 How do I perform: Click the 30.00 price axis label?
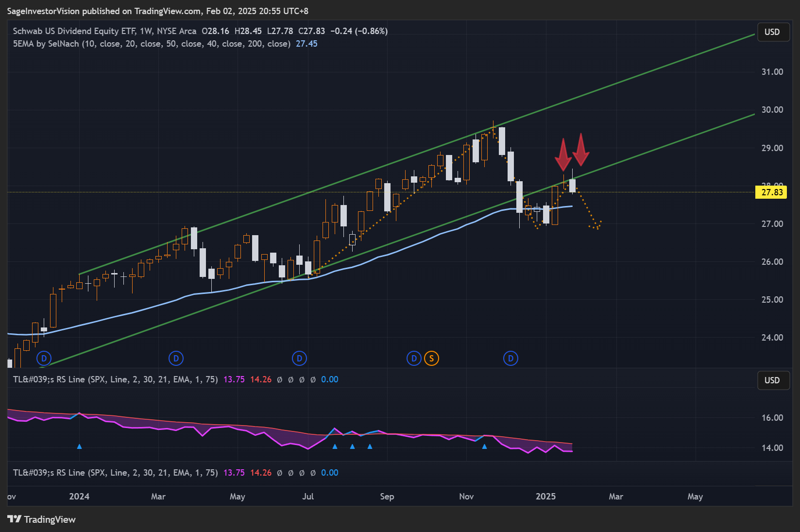click(772, 110)
